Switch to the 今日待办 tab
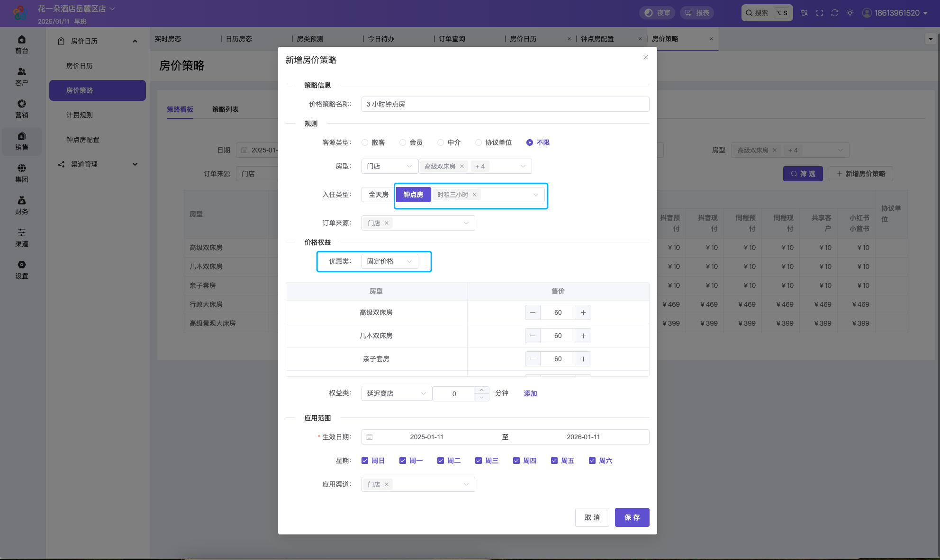Screen dimensions: 940x560 click(381, 39)
